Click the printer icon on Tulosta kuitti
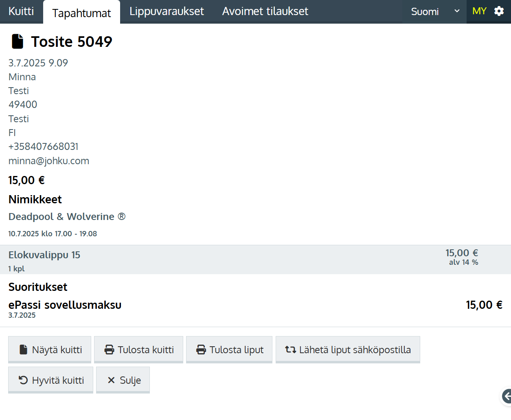Viewport: 511px width, 420px height. (109, 350)
